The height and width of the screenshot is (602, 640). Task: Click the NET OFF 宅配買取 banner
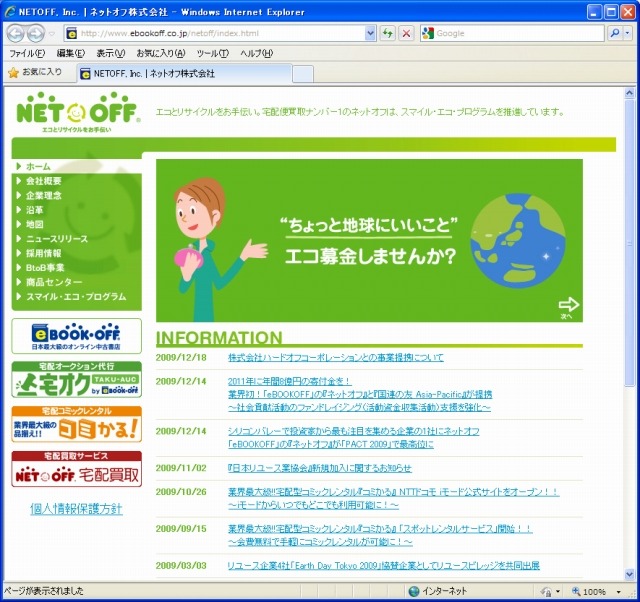coord(77,469)
